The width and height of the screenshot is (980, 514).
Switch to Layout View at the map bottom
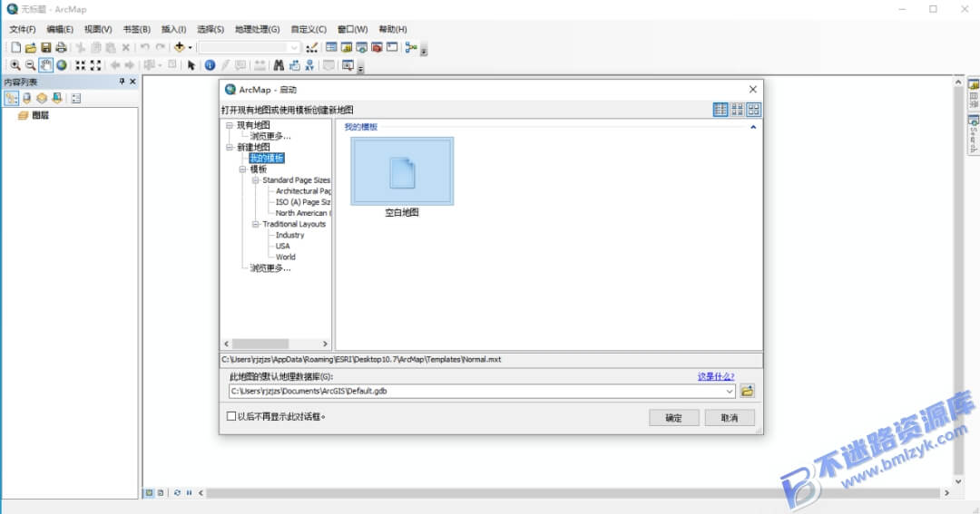click(x=161, y=493)
